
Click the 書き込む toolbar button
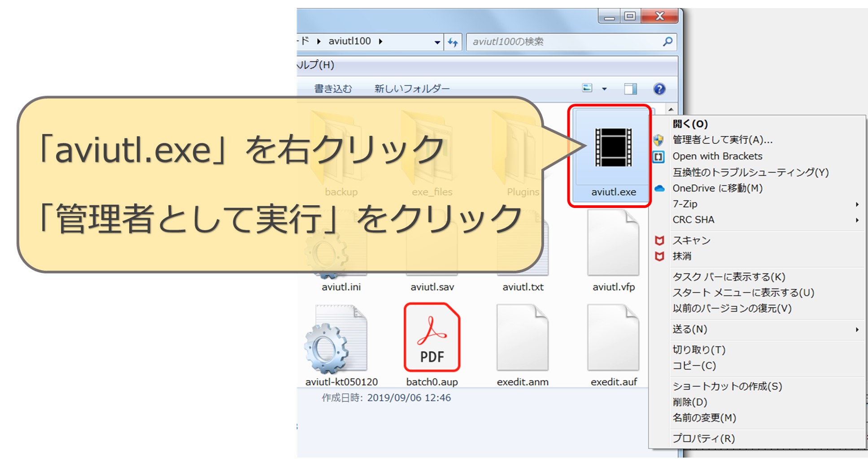(333, 89)
